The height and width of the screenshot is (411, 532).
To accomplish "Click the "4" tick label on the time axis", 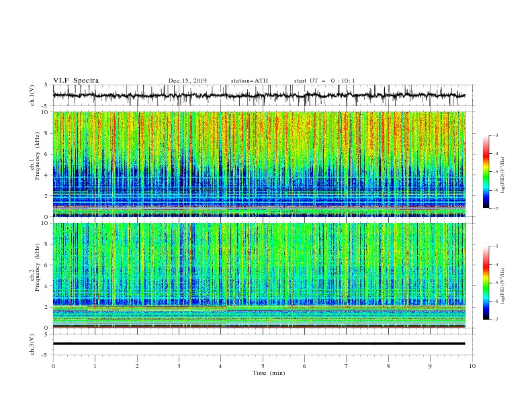I will pyautogui.click(x=220, y=366).
